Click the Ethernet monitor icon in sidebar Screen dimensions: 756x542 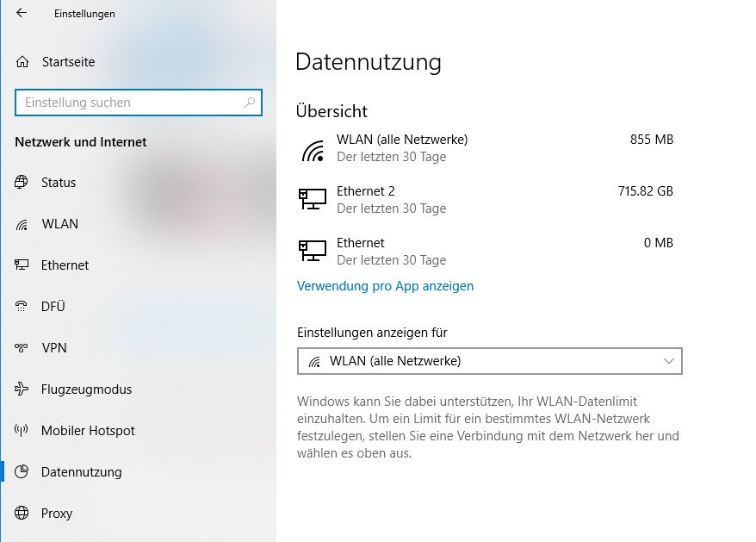point(22,265)
